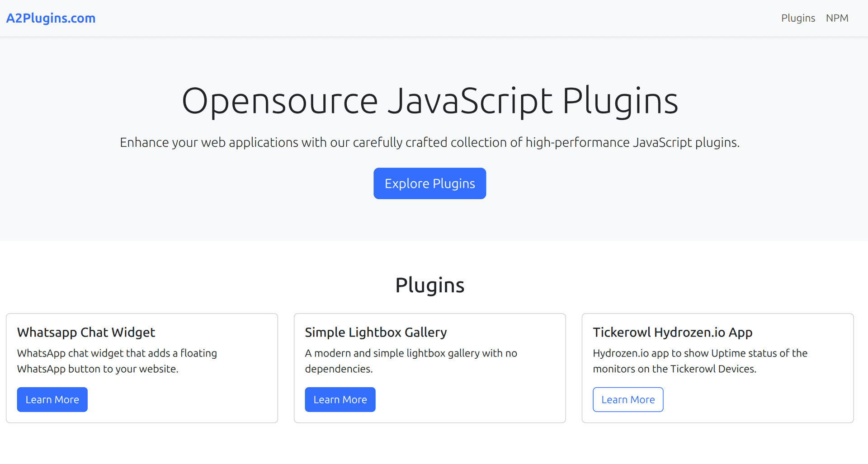Click the Opensource JavaScript Plugins heading
The image size is (868, 464).
429,100
